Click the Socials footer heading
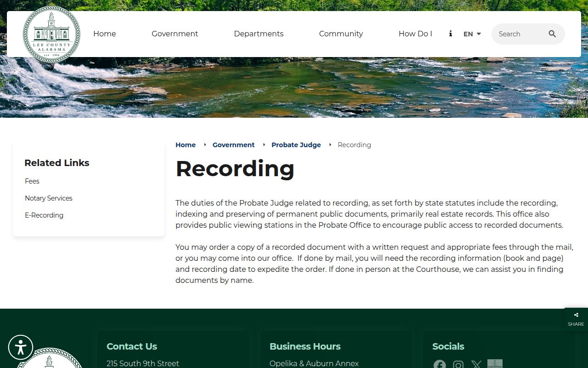 448,346
